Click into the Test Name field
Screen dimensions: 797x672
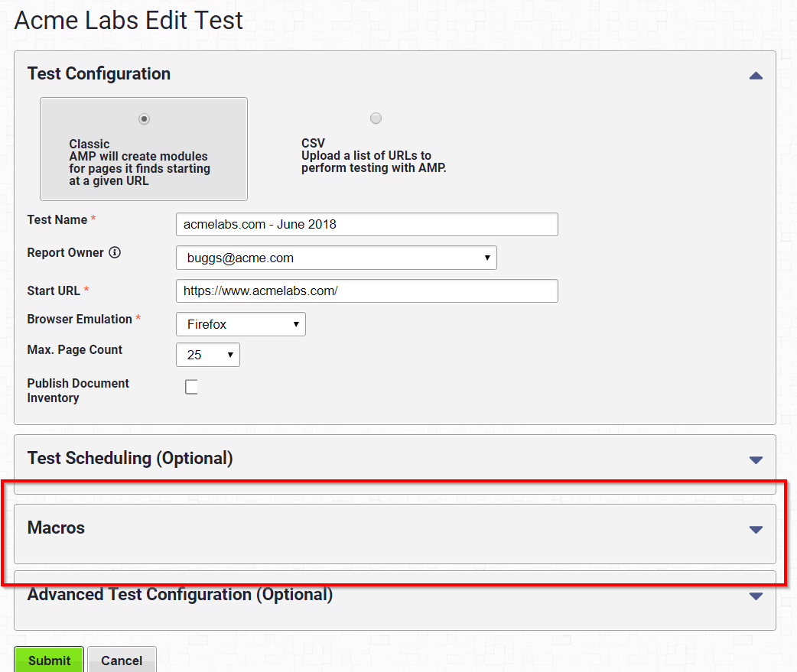pyautogui.click(x=366, y=224)
